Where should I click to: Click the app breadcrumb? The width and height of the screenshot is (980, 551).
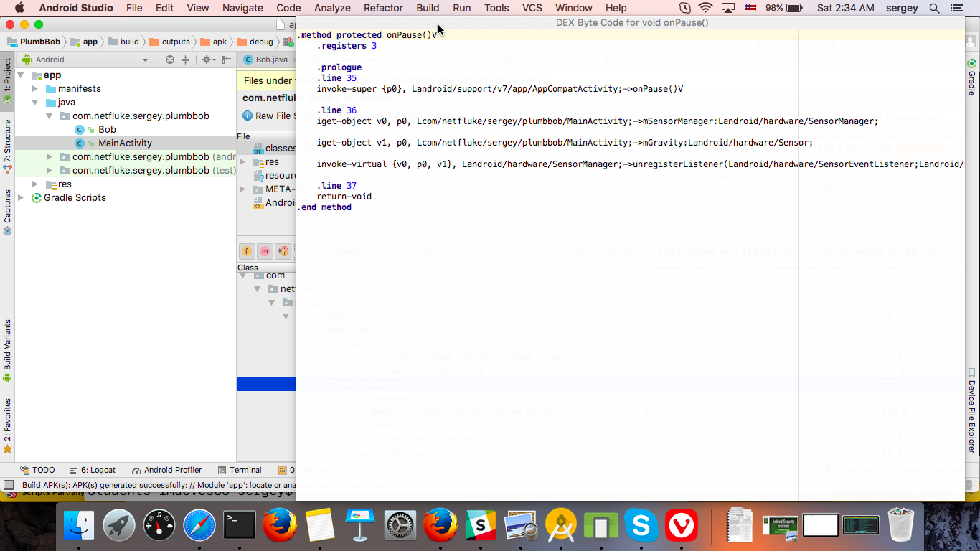tap(83, 42)
